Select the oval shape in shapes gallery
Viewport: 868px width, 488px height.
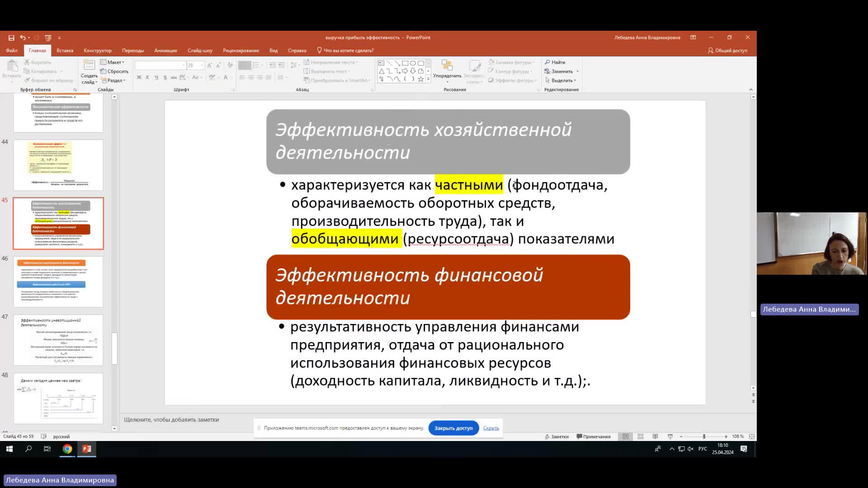(413, 63)
